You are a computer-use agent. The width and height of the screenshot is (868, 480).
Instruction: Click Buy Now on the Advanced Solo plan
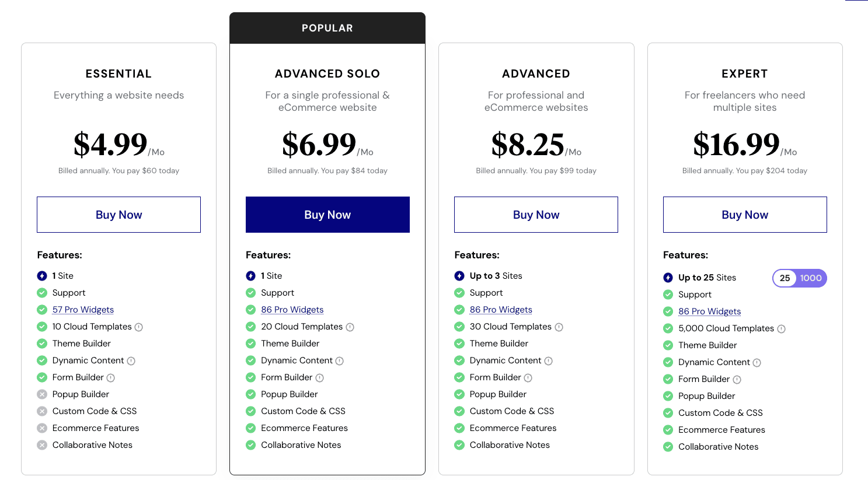click(327, 214)
